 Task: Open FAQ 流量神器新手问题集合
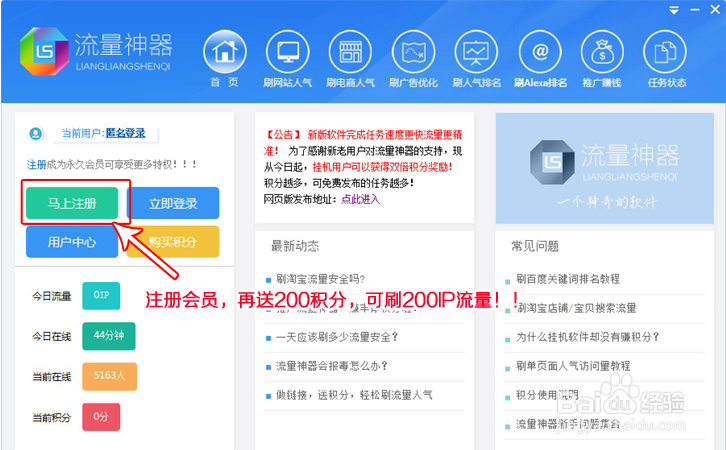pos(568,424)
